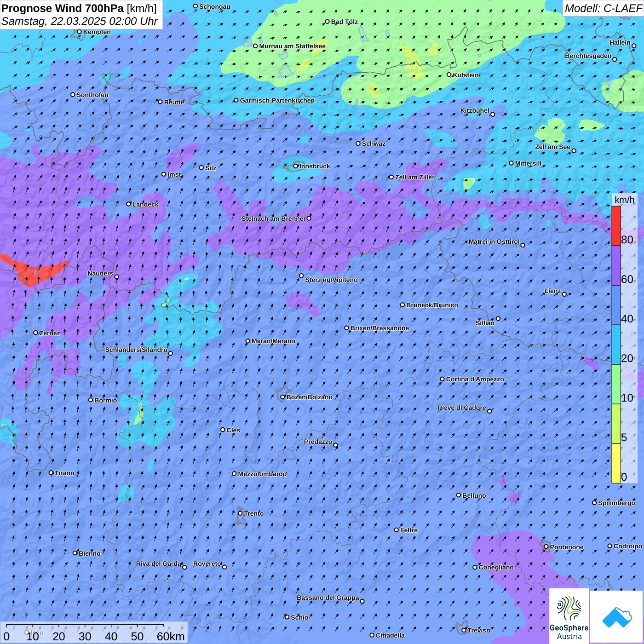
Task: Click the '60km' scale bar label
Action: 171,636
